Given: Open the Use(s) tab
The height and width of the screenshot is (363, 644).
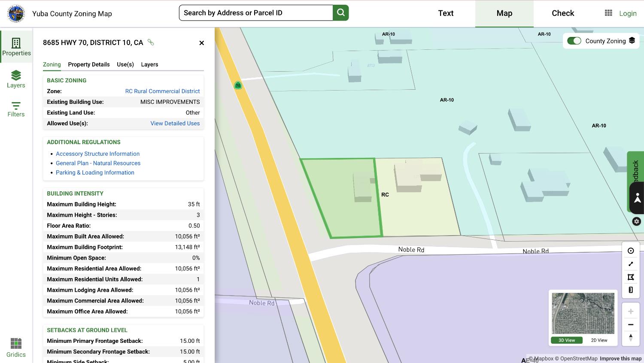Looking at the screenshot, I should click(x=125, y=64).
